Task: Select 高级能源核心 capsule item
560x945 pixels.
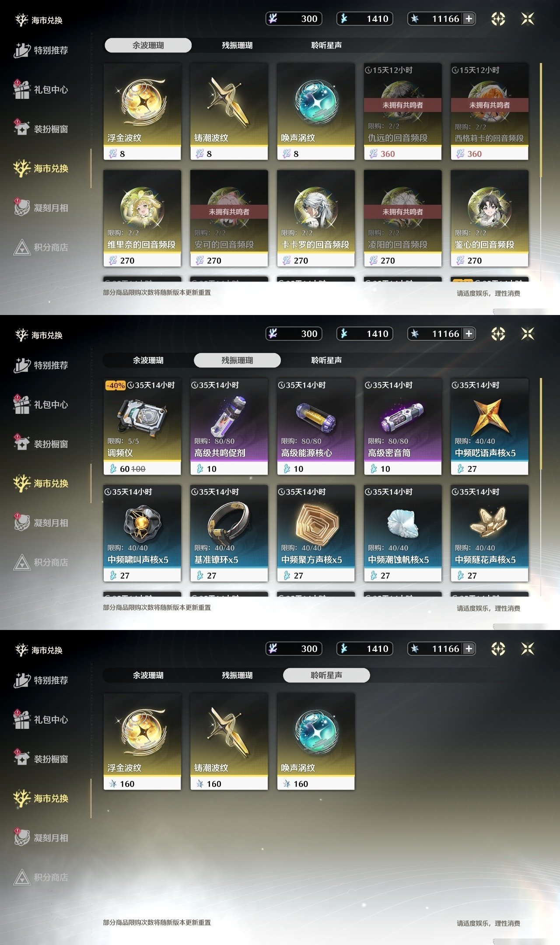Action: pyautogui.click(x=316, y=427)
